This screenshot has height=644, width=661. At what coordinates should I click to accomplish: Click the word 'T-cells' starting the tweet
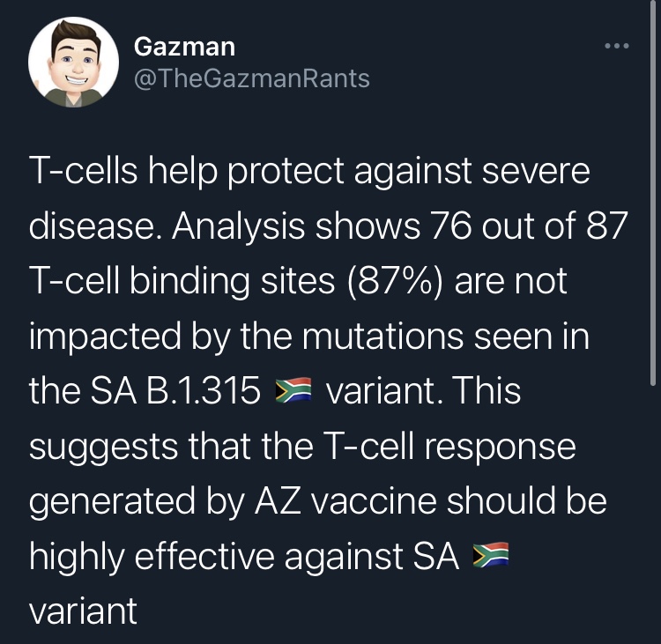click(84, 171)
